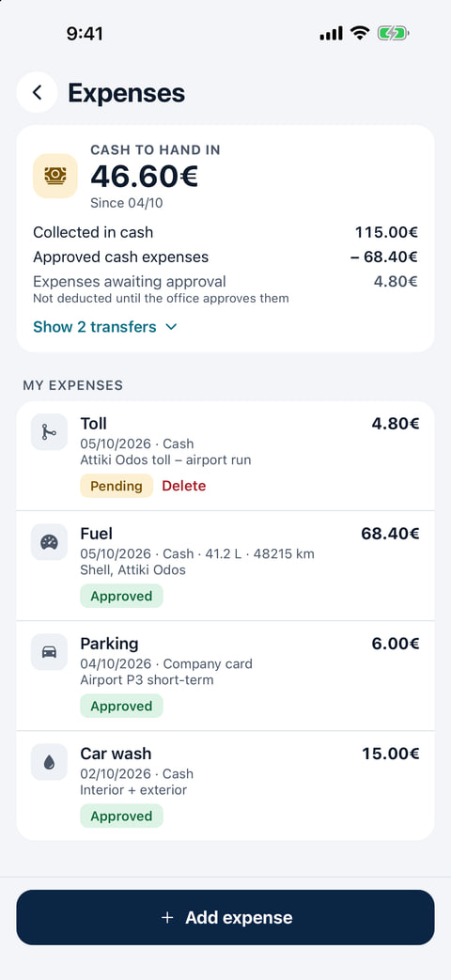
Task: Tap the battery icon in status bar
Action: coord(393,34)
